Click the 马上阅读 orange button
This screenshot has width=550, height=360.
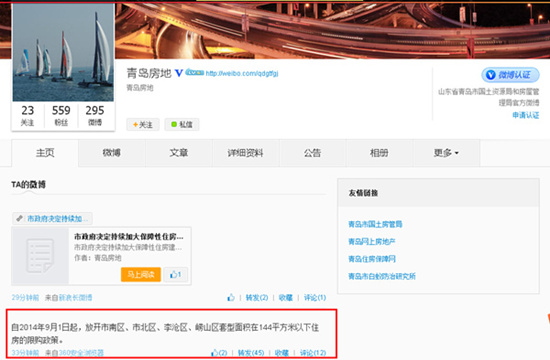[x=141, y=274]
